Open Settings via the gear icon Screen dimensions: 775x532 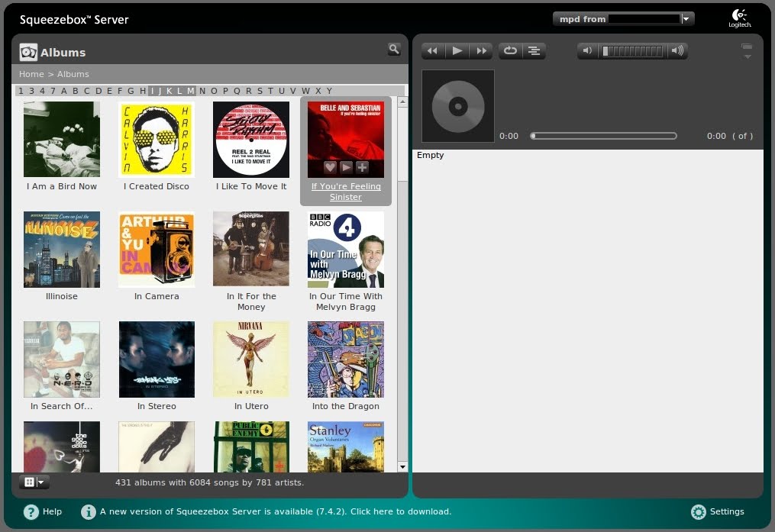point(699,511)
